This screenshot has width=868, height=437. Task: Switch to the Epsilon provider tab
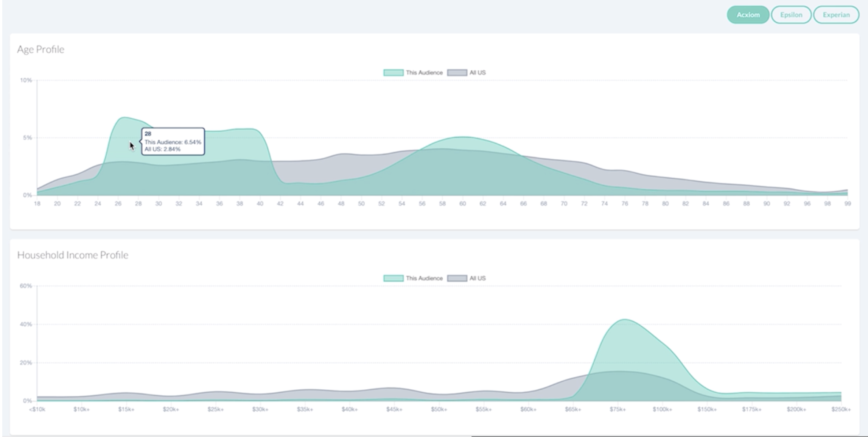coord(791,15)
